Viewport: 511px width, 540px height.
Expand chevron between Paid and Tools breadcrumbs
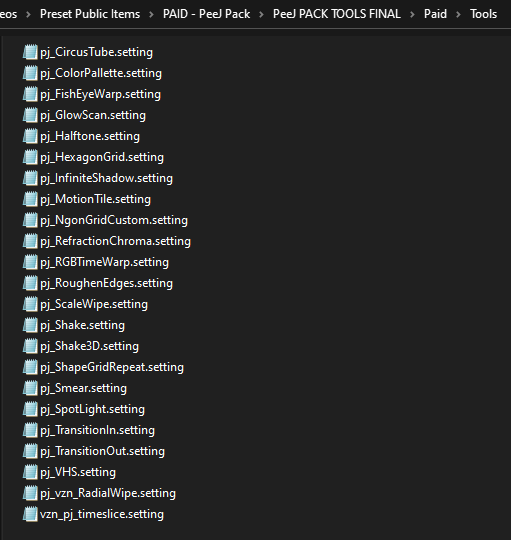click(x=458, y=14)
